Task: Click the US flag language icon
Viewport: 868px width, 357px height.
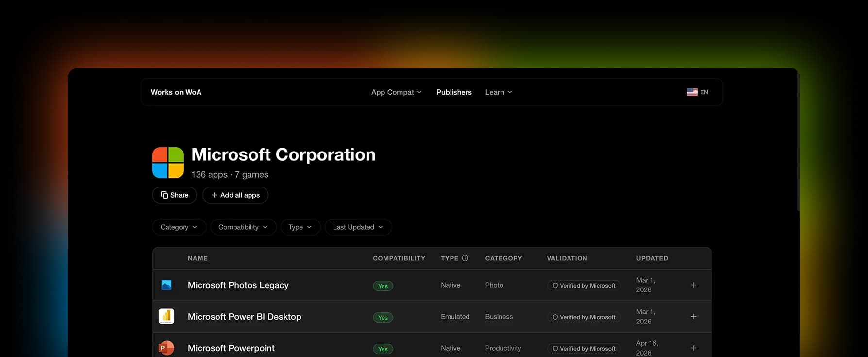Action: pyautogui.click(x=692, y=92)
